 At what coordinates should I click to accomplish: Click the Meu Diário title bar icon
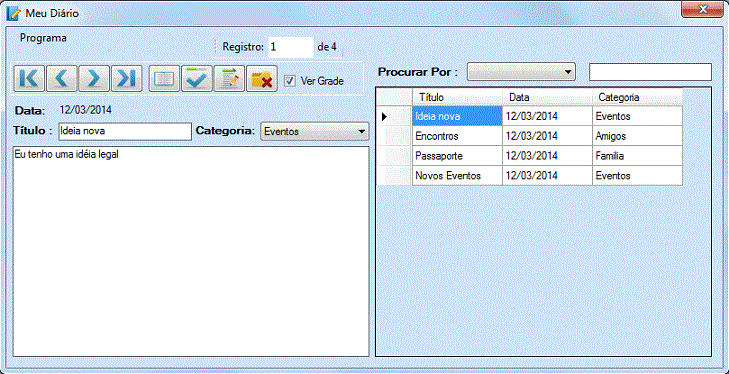pyautogui.click(x=13, y=13)
